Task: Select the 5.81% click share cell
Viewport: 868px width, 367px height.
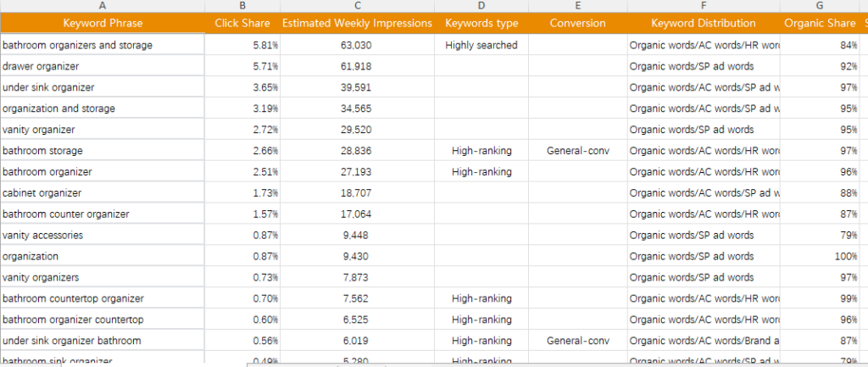Action: coord(242,45)
